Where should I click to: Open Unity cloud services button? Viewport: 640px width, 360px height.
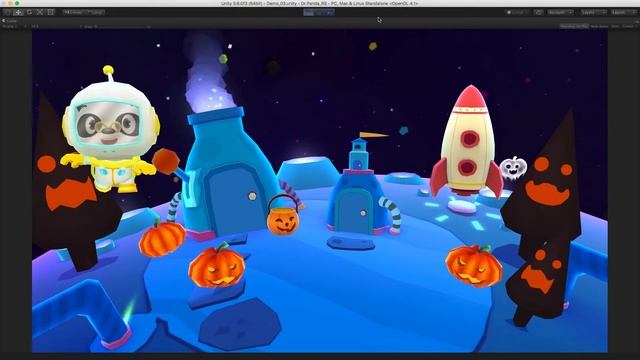click(x=538, y=12)
